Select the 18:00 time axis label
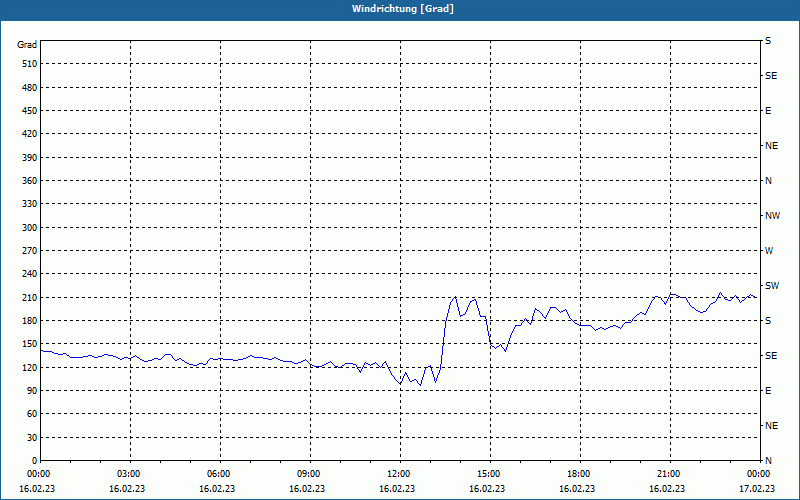 [x=580, y=473]
